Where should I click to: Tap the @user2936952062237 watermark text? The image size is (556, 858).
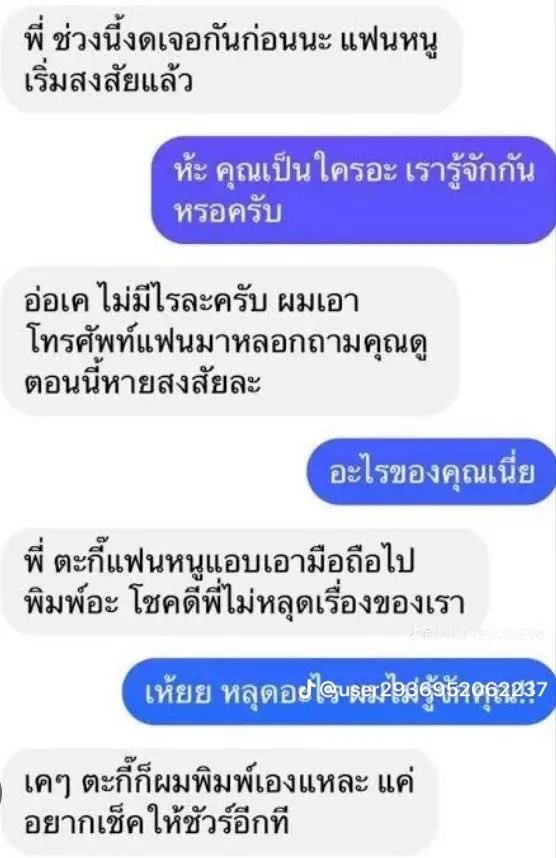[432, 689]
